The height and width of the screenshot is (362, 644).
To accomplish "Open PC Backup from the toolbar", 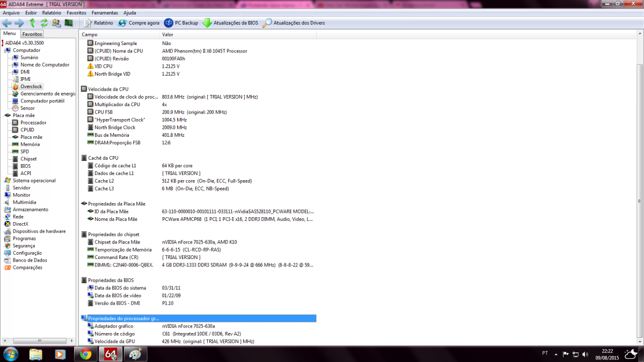I will [181, 23].
